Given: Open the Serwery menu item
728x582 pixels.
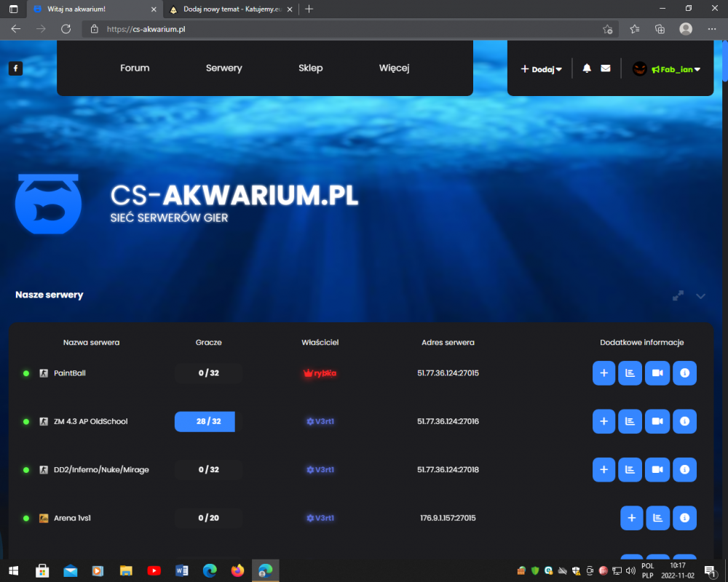Looking at the screenshot, I should pos(223,68).
